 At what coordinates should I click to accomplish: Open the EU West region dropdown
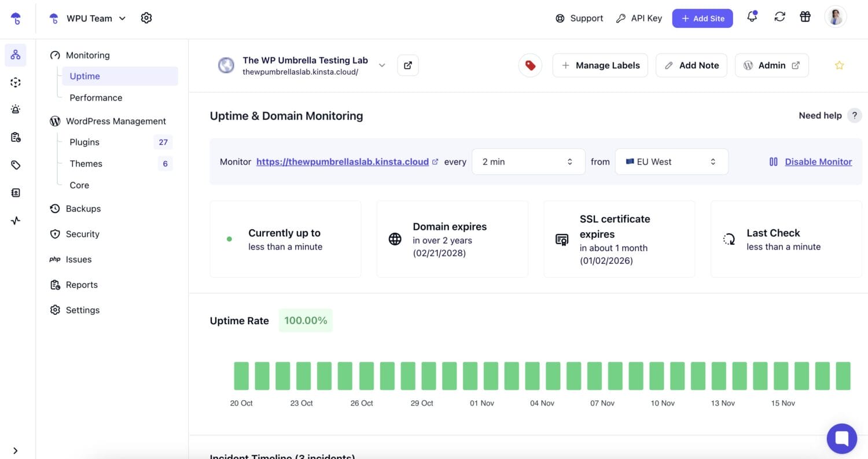pyautogui.click(x=671, y=162)
